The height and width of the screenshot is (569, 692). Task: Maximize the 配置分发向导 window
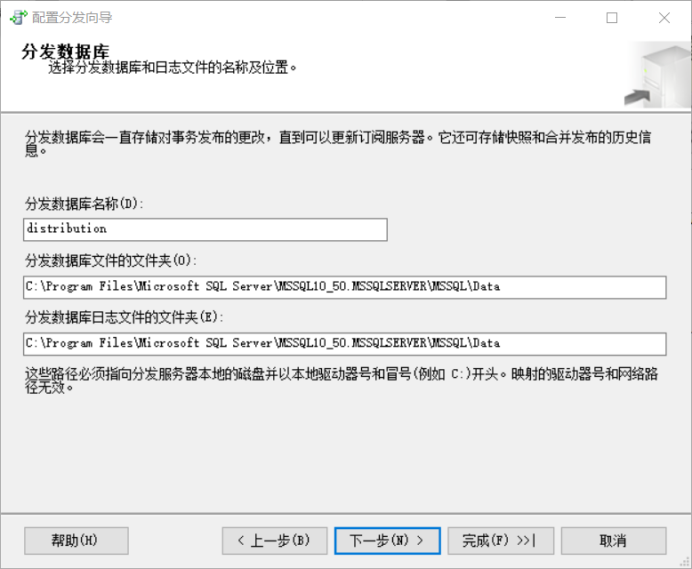(x=612, y=17)
